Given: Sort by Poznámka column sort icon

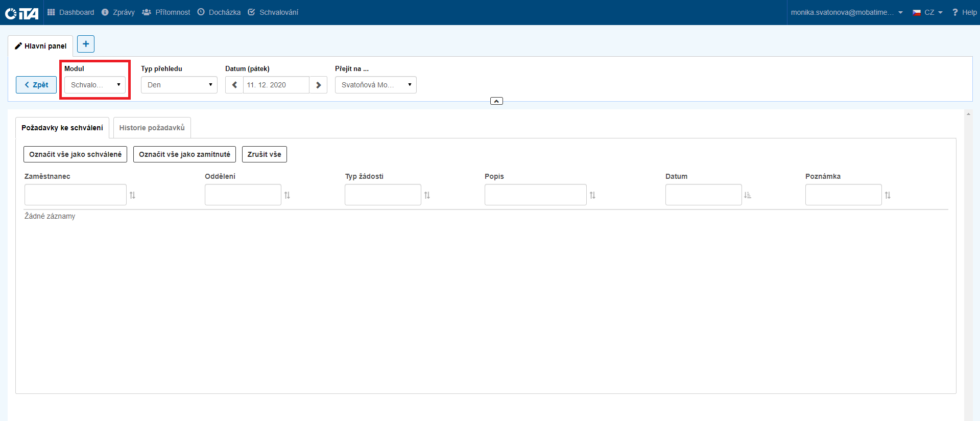Looking at the screenshot, I should (x=888, y=195).
